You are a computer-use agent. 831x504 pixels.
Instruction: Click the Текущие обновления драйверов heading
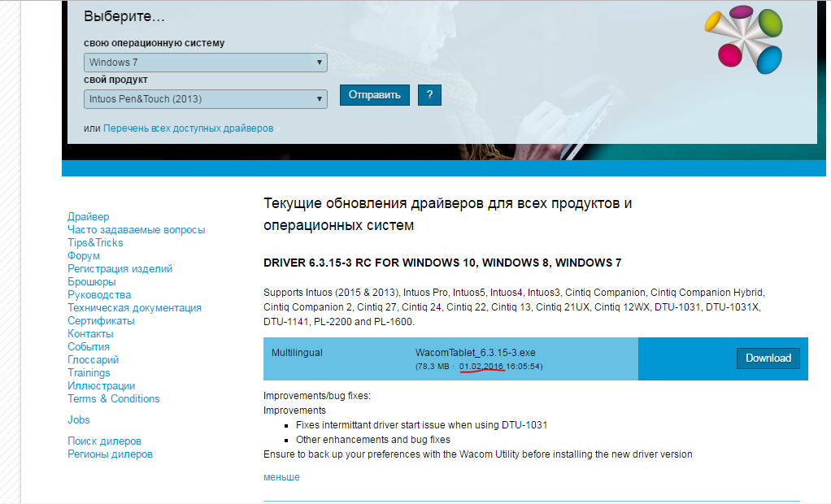(448, 214)
